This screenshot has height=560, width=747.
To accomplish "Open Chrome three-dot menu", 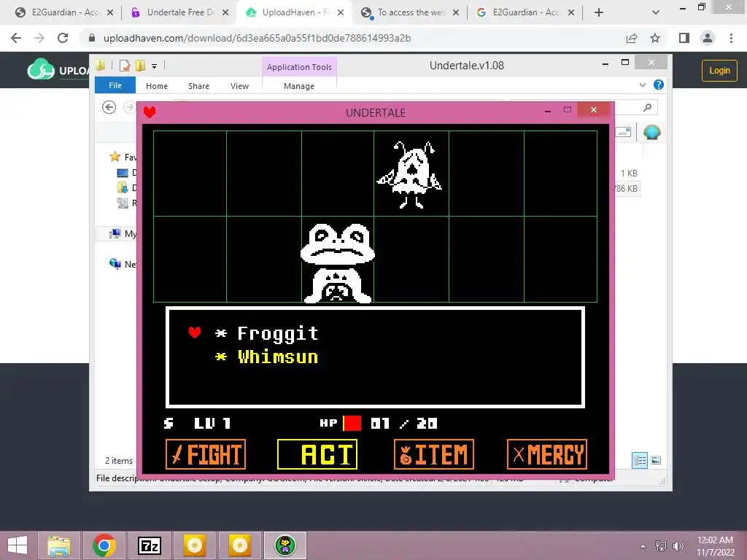I will pos(731,38).
